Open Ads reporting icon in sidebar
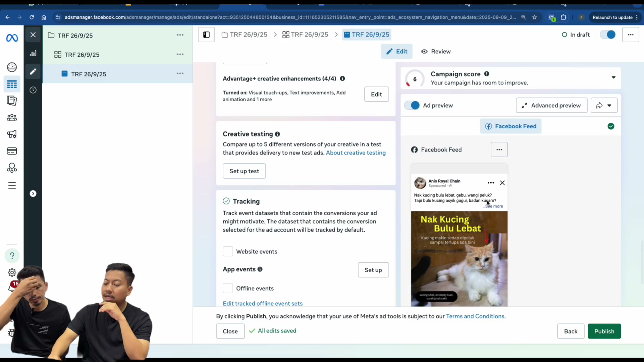 pos(12,101)
